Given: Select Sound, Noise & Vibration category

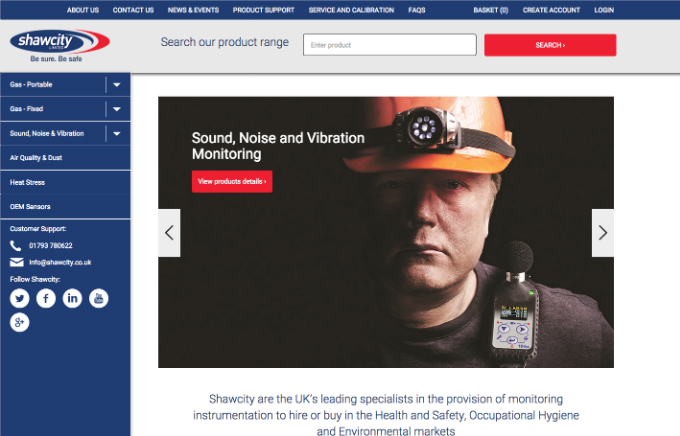Looking at the screenshot, I should [47, 134].
